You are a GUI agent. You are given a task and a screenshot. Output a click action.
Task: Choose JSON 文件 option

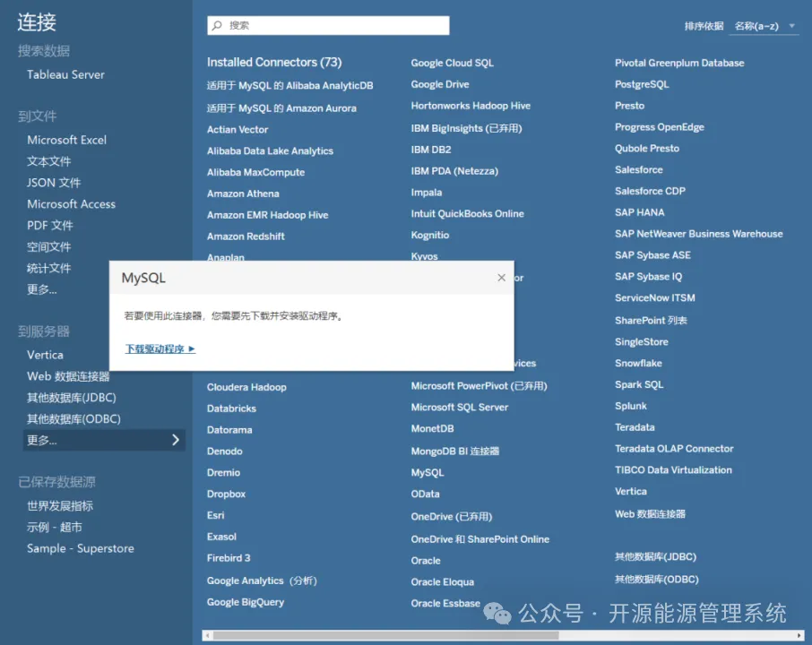[54, 183]
